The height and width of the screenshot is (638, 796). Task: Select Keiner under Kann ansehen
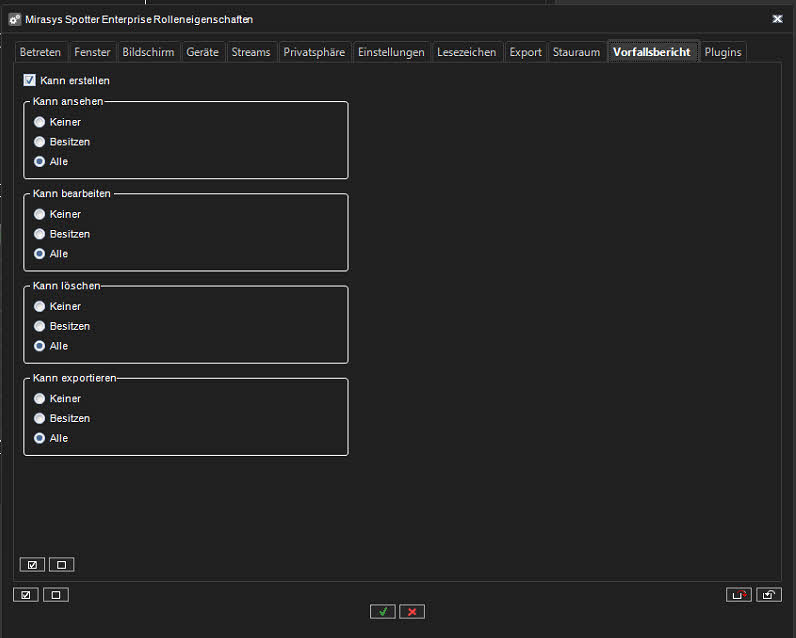pos(39,122)
